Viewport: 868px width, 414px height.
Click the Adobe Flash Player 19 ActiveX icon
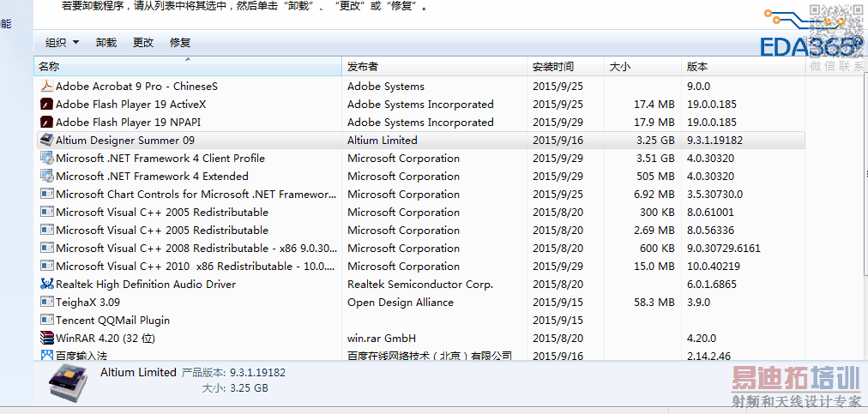point(47,105)
